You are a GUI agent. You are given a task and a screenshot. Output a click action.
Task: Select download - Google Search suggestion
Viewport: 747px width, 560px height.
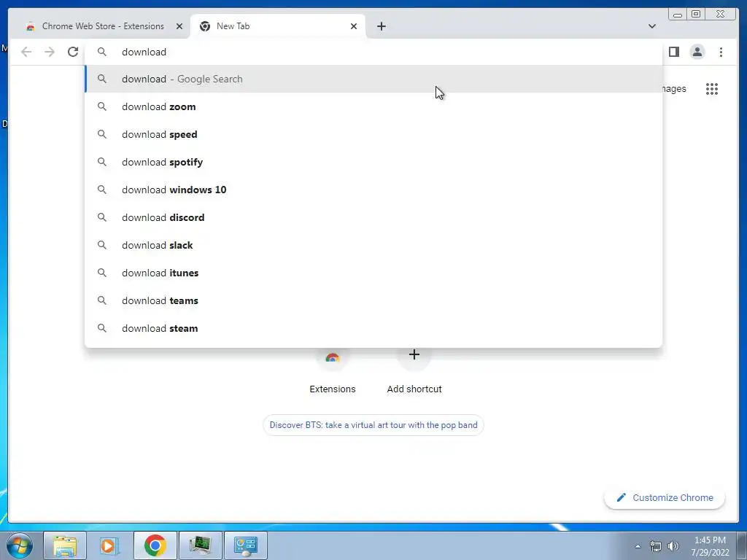click(x=373, y=79)
